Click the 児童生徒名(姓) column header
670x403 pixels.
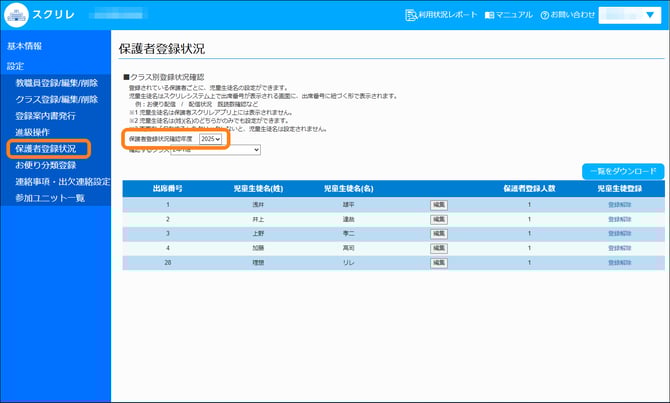(258, 188)
